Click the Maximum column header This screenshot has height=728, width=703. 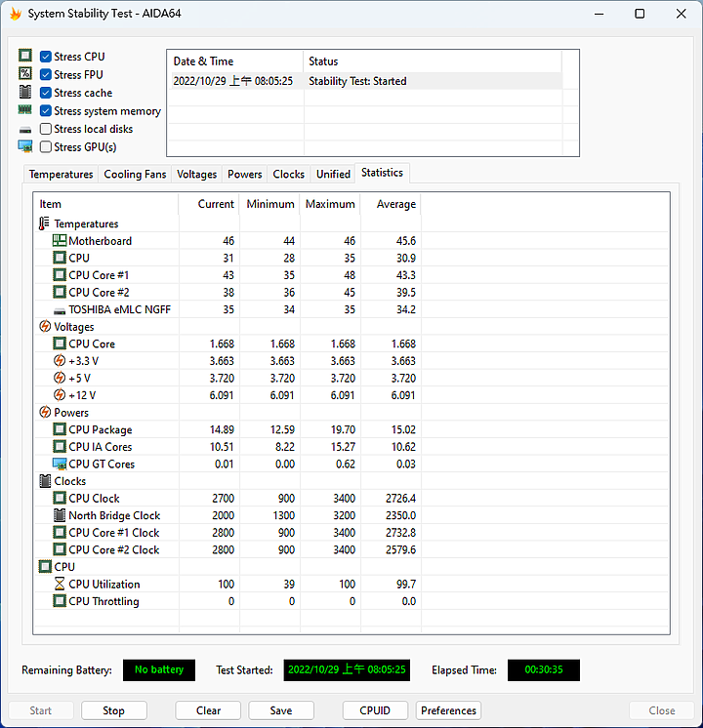pos(330,204)
